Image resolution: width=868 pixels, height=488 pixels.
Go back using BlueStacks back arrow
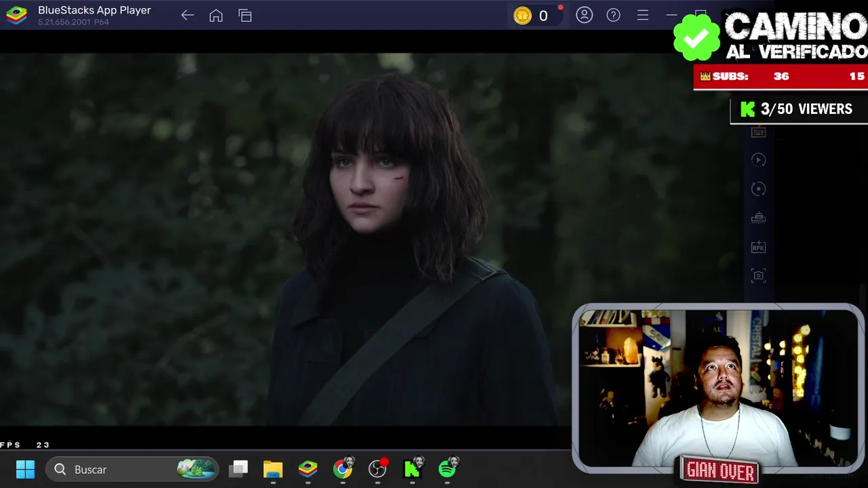pyautogui.click(x=188, y=16)
